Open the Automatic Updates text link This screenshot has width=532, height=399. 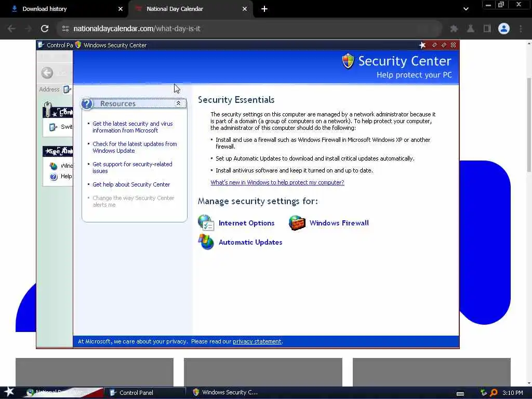point(250,242)
